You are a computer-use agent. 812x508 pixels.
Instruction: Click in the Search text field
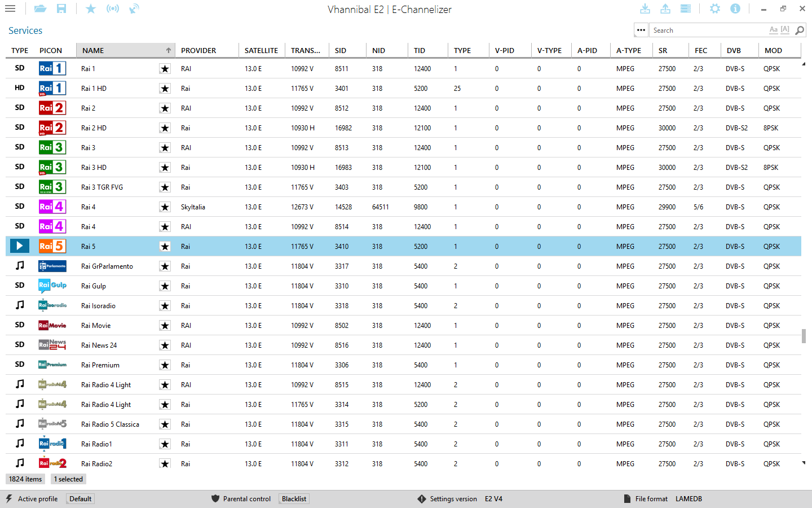coord(708,30)
